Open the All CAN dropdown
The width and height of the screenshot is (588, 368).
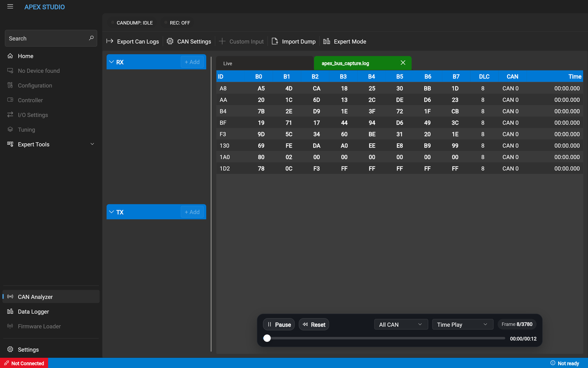(401, 324)
